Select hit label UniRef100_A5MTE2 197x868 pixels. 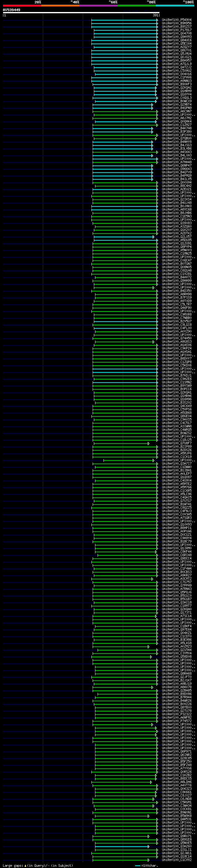[177, 484]
